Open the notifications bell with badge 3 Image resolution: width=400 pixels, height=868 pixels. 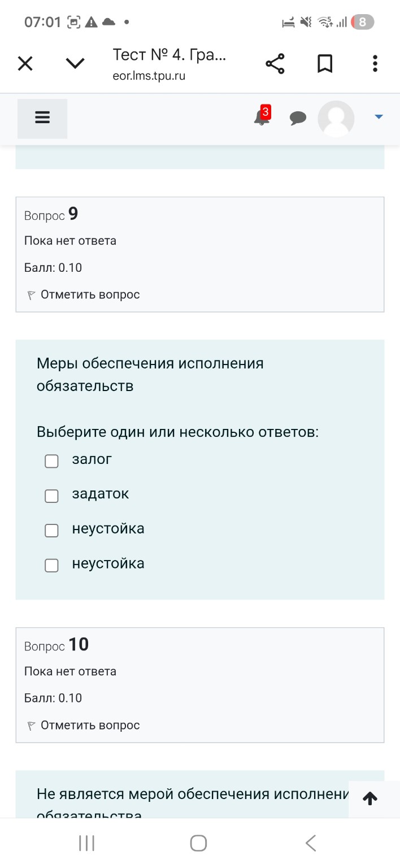260,118
